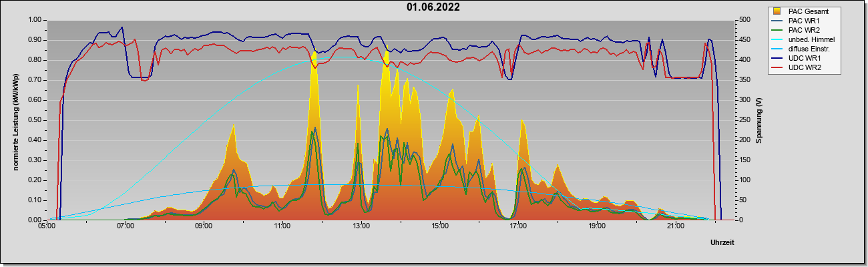Click the 0.20 left axis value
Screen dimensions: 868x267
[x=34, y=180]
